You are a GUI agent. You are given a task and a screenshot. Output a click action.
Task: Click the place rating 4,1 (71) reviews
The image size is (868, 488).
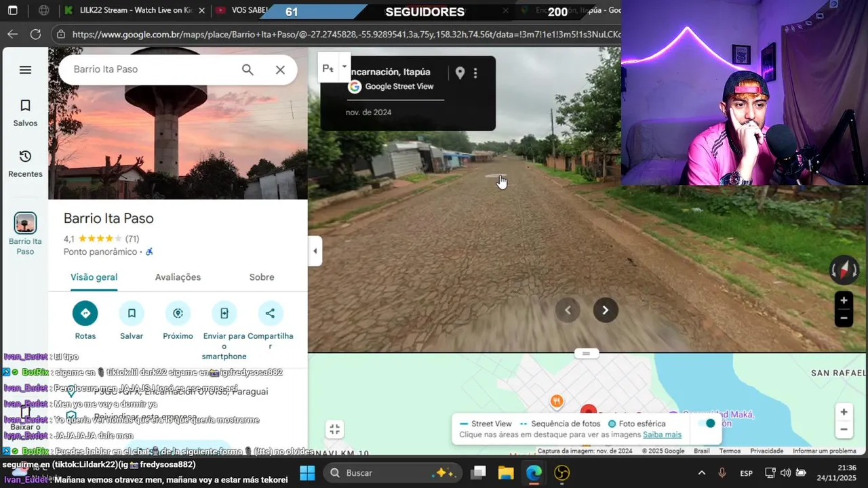[x=101, y=239]
